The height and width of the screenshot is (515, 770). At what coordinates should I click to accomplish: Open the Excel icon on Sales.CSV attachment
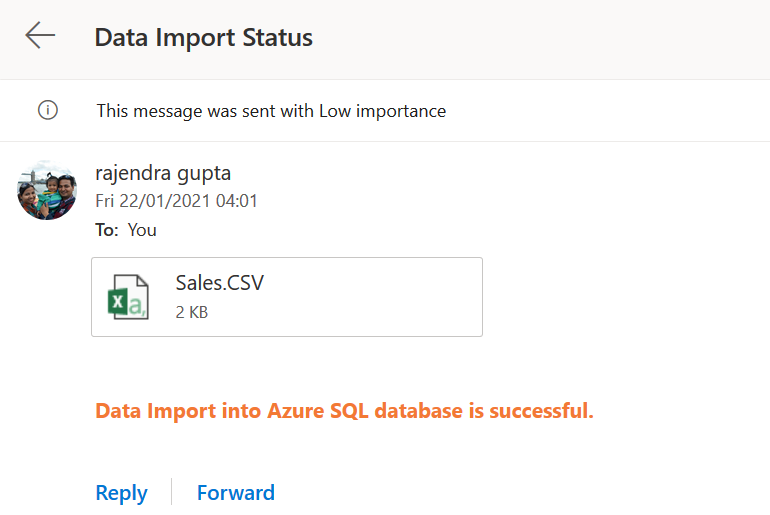click(x=128, y=297)
